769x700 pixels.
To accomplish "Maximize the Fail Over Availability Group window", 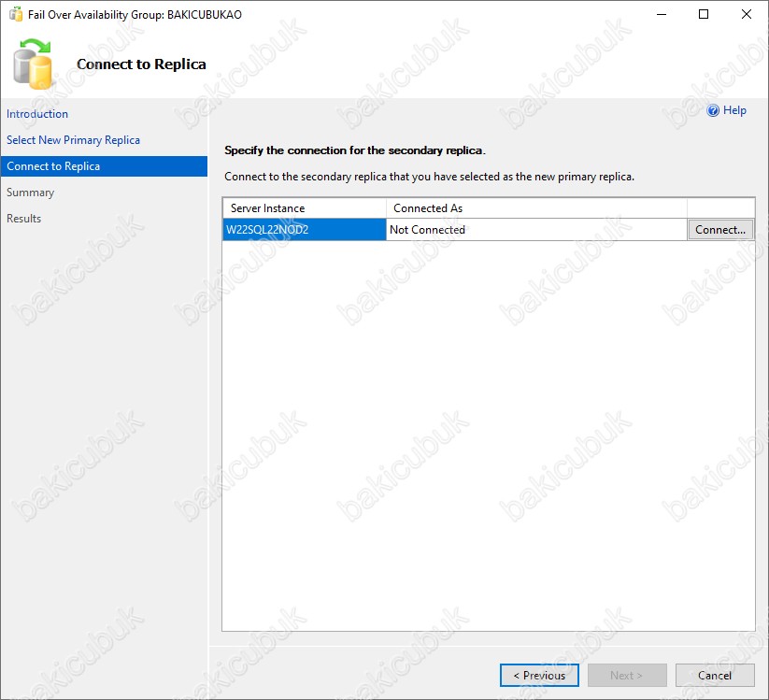I will [x=704, y=14].
